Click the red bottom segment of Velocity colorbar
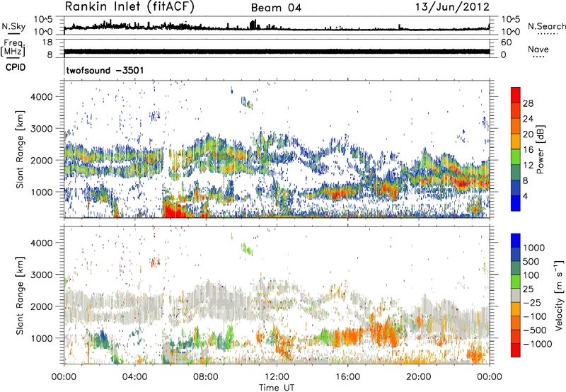 pos(516,350)
